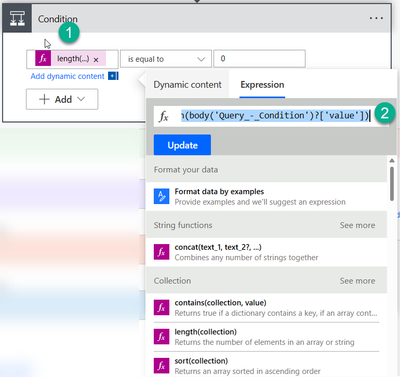Click See more for Collection
This screenshot has width=400, height=377.
pyautogui.click(x=357, y=281)
